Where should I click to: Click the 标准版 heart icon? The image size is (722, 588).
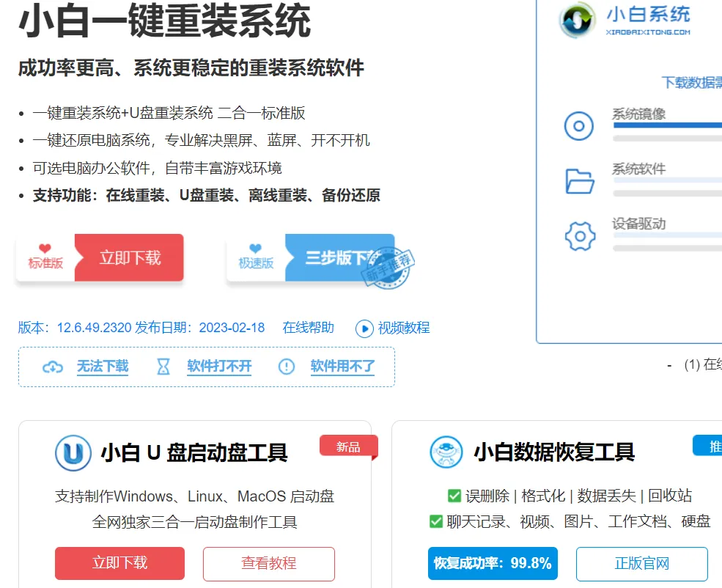45,249
